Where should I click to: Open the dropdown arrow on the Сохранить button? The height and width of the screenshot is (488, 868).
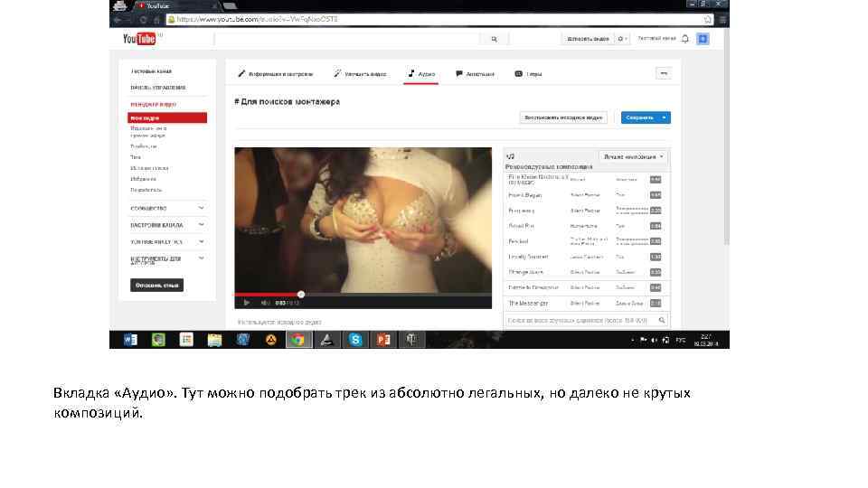pos(665,117)
